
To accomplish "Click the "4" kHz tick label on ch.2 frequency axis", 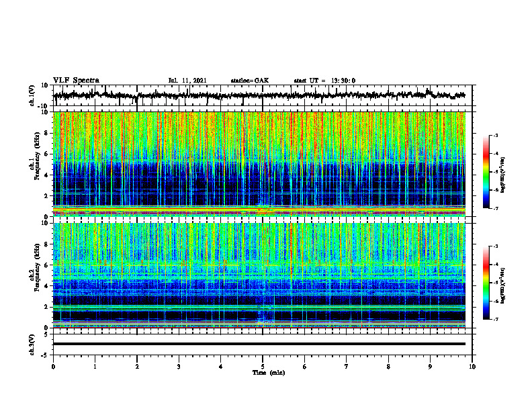I will click(x=47, y=286).
